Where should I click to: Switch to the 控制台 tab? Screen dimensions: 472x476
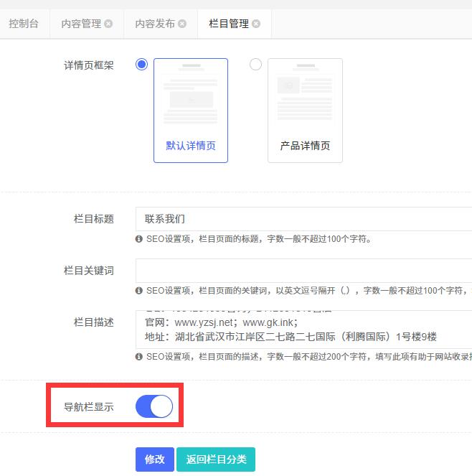point(24,24)
